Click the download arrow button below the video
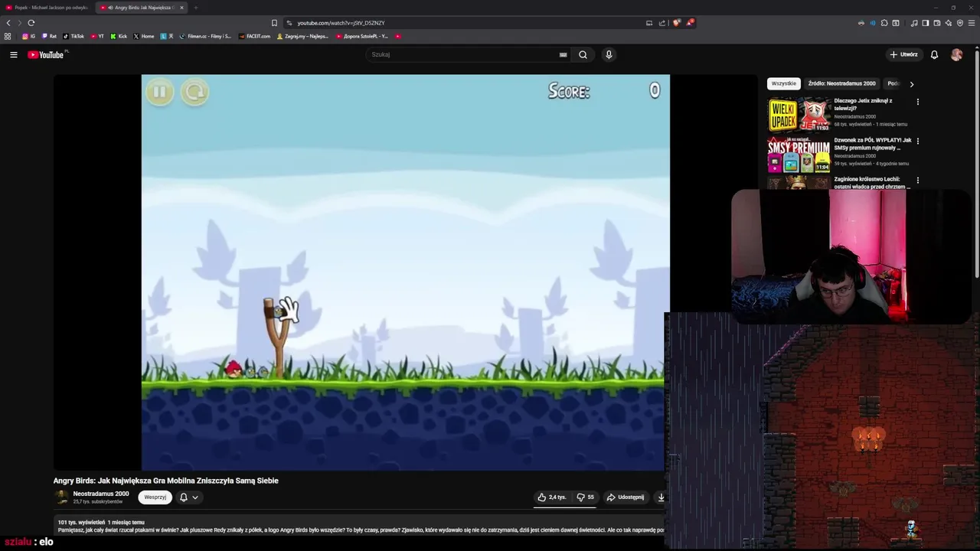This screenshot has width=980, height=551. pyautogui.click(x=661, y=497)
